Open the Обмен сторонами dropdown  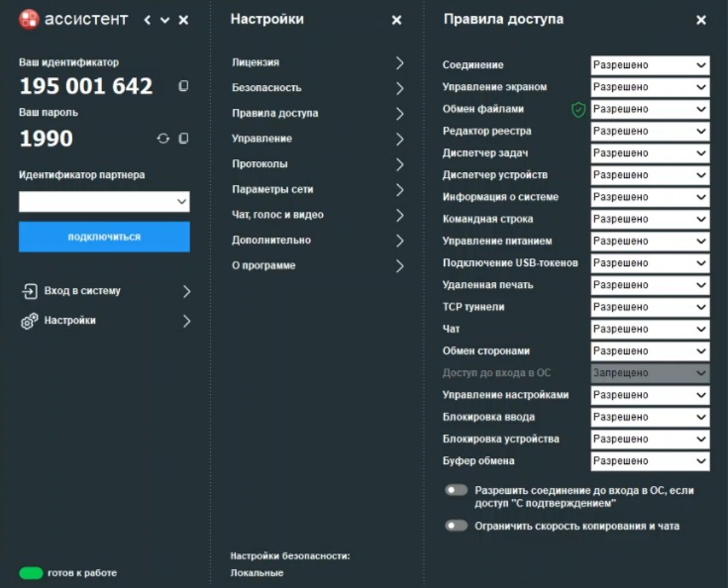pyautogui.click(x=650, y=351)
